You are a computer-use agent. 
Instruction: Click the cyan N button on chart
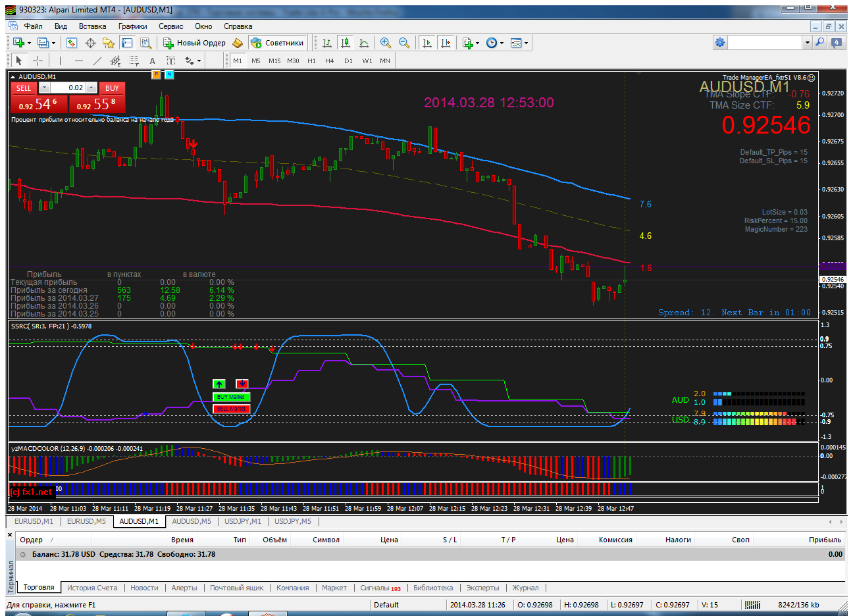click(x=169, y=74)
